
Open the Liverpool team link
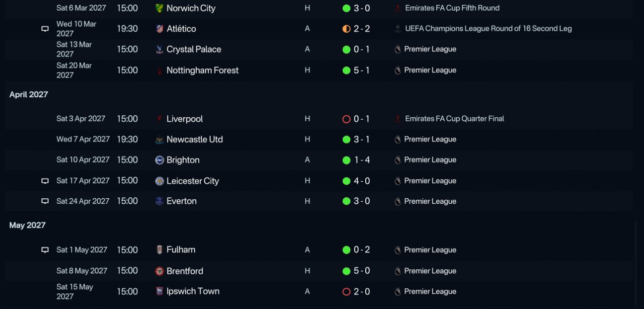point(185,119)
